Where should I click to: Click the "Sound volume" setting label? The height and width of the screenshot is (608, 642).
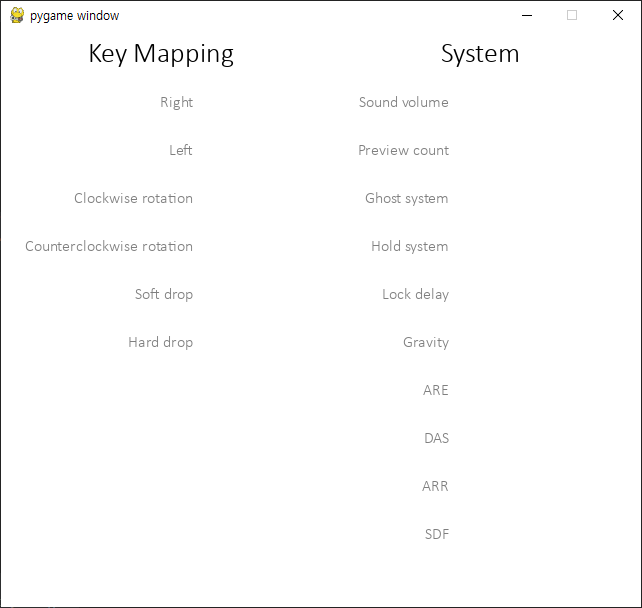point(404,102)
